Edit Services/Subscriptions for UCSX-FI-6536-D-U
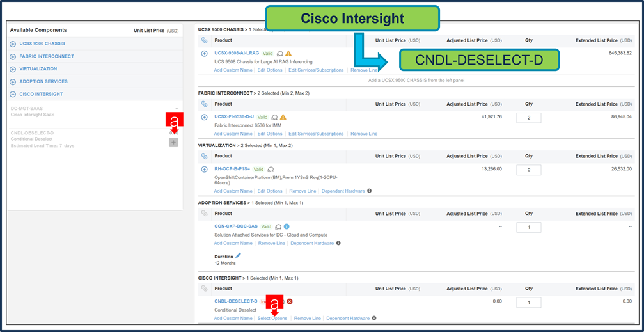The height and width of the screenshot is (332, 644). [x=316, y=134]
